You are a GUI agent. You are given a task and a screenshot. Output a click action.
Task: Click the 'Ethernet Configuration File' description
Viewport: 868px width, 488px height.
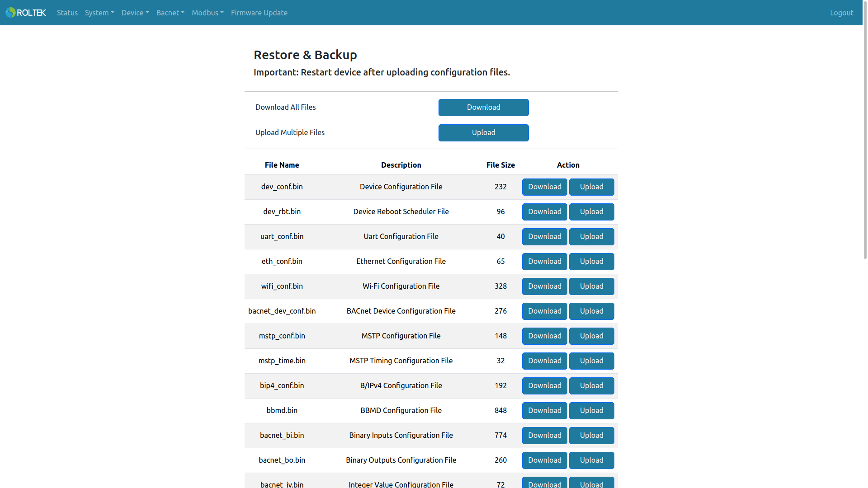tap(401, 262)
